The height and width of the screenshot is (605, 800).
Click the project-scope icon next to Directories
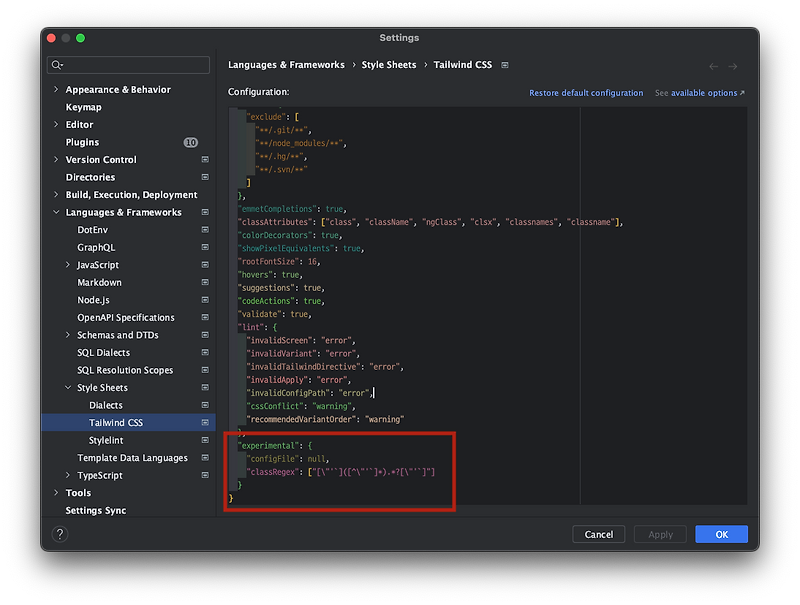tap(205, 176)
